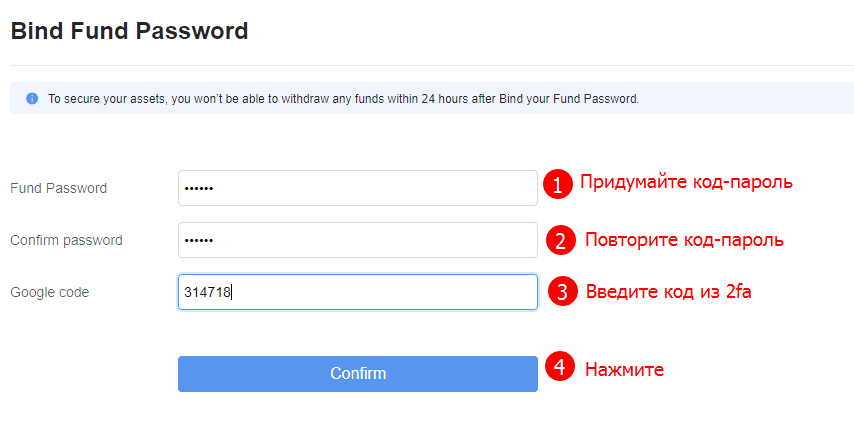Click the red circle numbered 4
The width and height of the screenshot is (854, 428).
point(562,369)
